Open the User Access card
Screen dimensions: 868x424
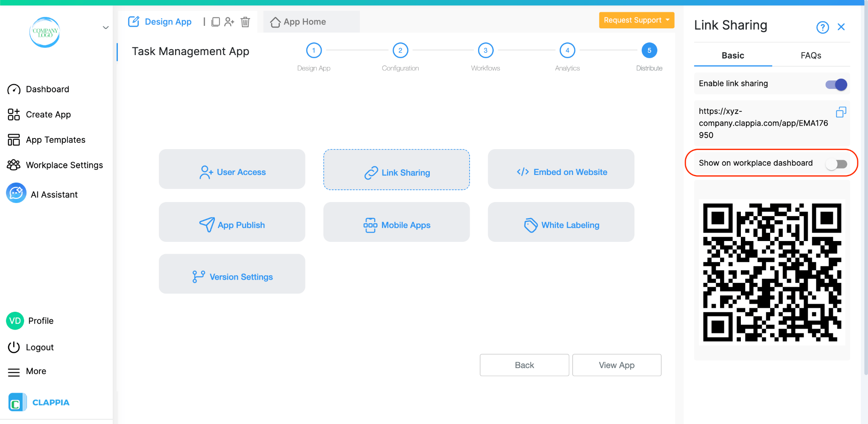click(232, 169)
